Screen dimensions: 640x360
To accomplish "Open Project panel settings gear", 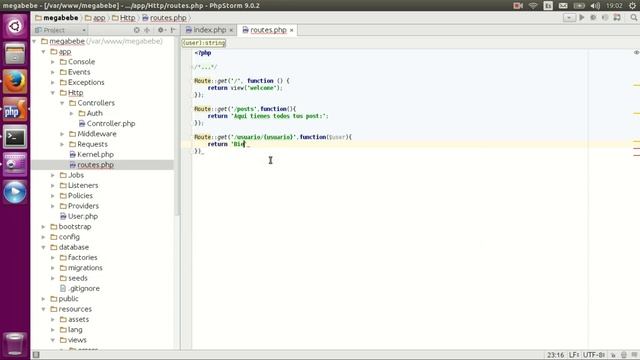I will (161, 30).
